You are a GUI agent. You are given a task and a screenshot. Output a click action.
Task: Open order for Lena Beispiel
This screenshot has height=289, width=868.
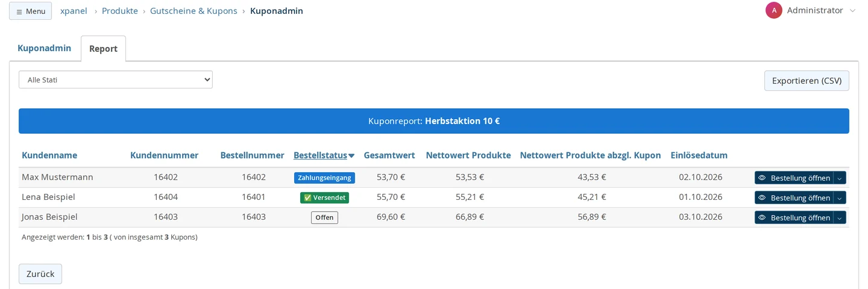pos(794,197)
